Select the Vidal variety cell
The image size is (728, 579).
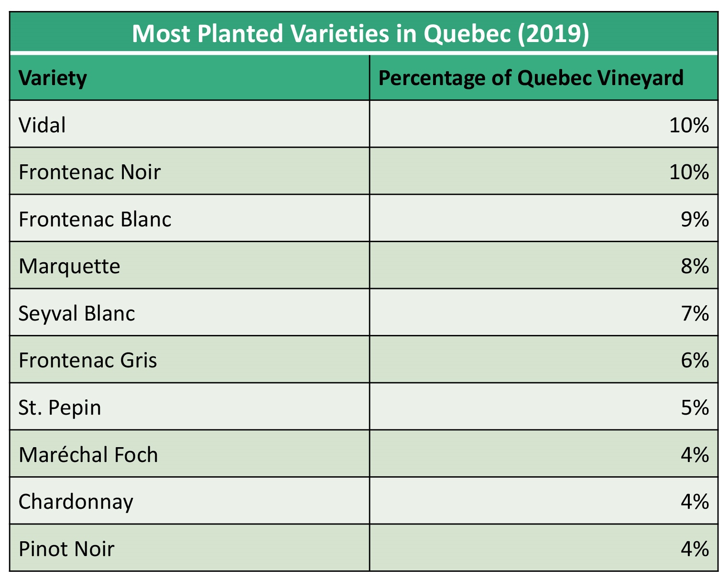[x=43, y=125]
